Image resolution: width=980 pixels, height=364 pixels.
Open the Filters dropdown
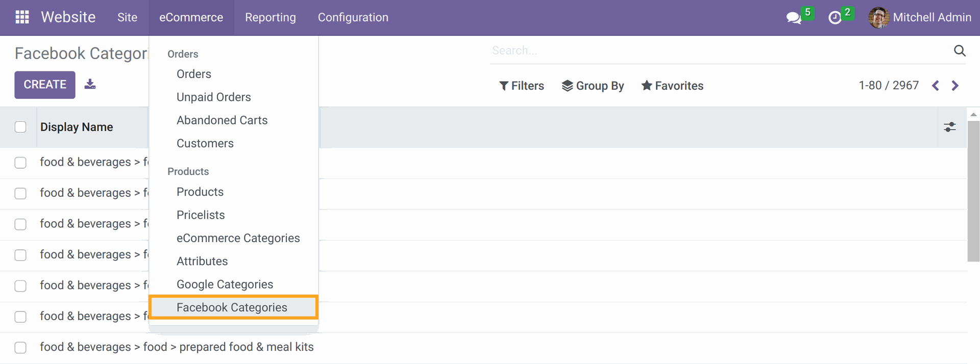[521, 86]
